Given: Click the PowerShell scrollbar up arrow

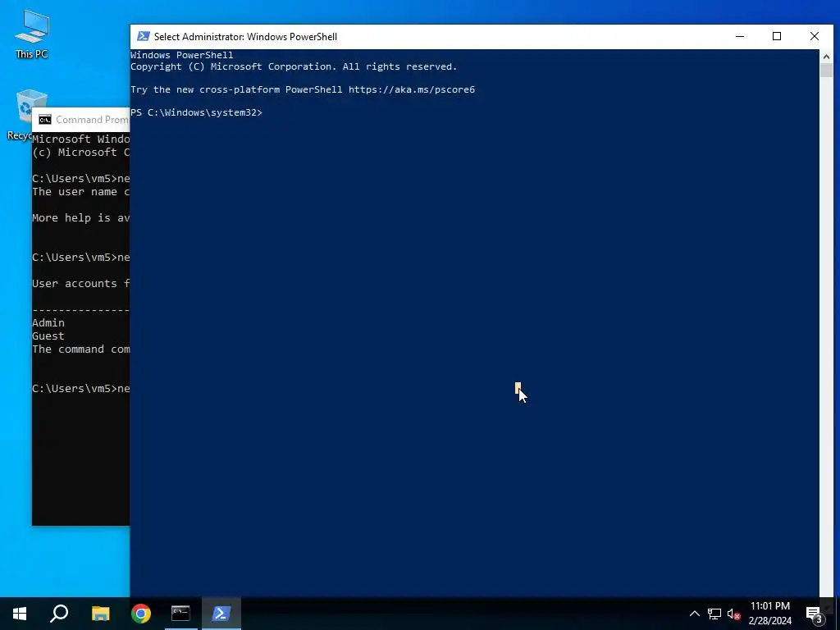Looking at the screenshot, I should [x=826, y=57].
